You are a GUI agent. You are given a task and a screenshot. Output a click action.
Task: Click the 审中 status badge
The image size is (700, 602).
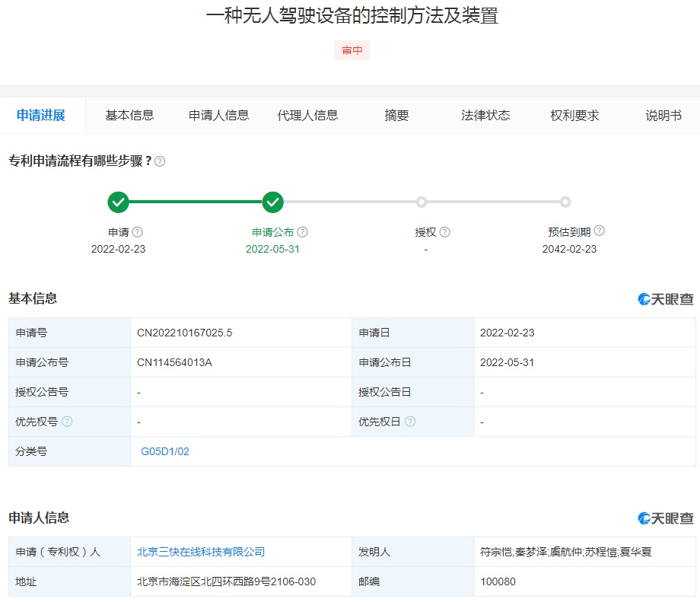[x=352, y=50]
